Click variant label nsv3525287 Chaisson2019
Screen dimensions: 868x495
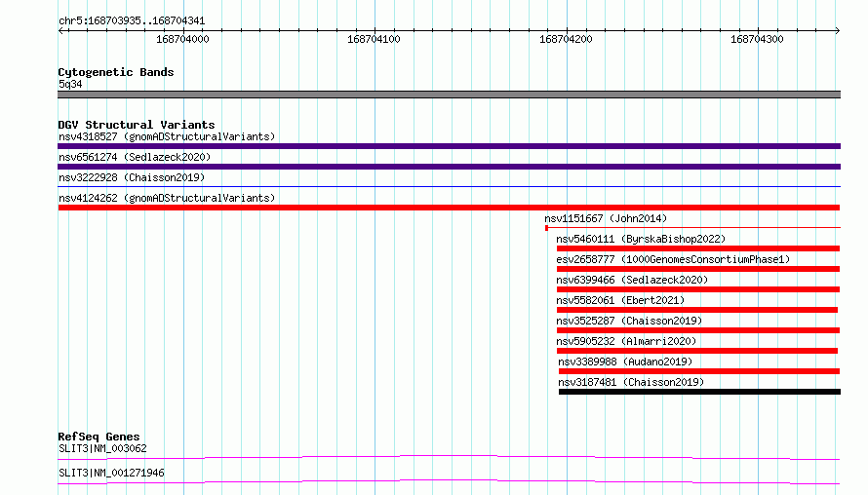629,321
